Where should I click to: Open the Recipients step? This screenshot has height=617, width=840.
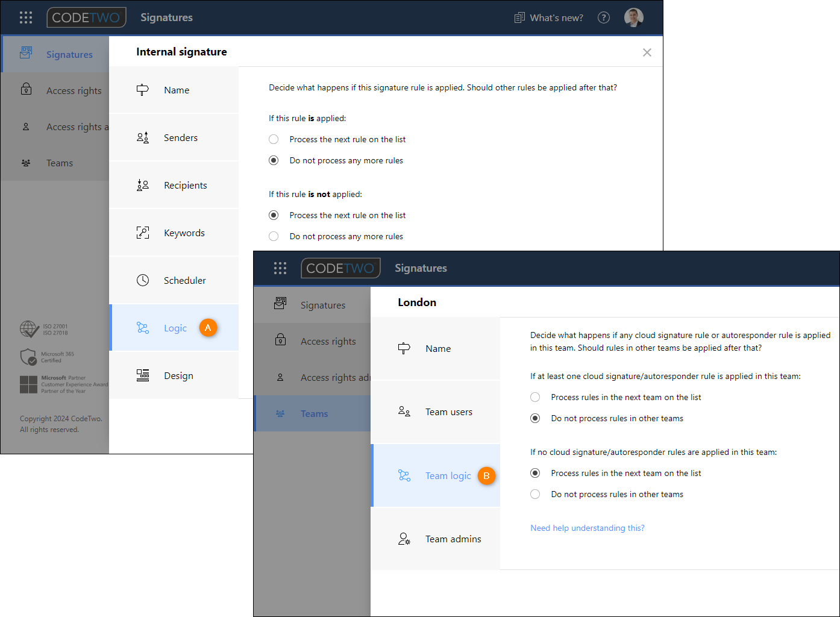(x=174, y=185)
